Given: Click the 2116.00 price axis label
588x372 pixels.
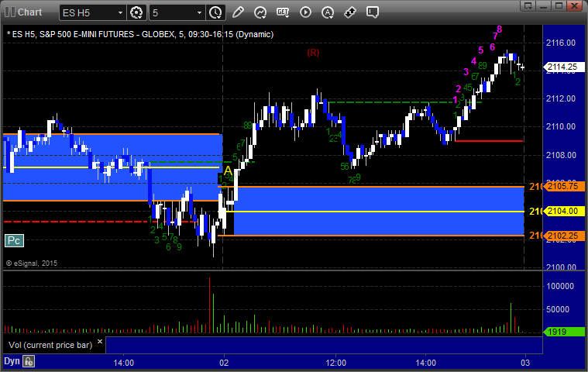Looking at the screenshot, I should [561, 43].
